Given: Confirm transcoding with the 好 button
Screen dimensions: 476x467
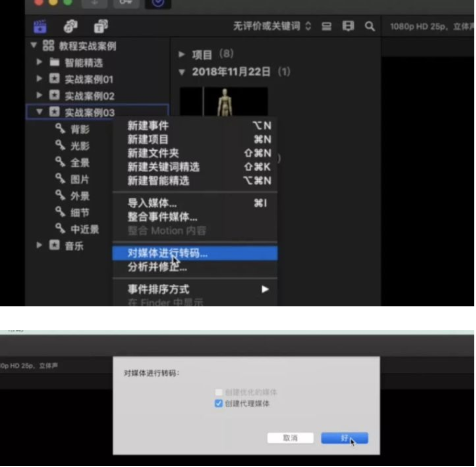Looking at the screenshot, I should pos(344,438).
